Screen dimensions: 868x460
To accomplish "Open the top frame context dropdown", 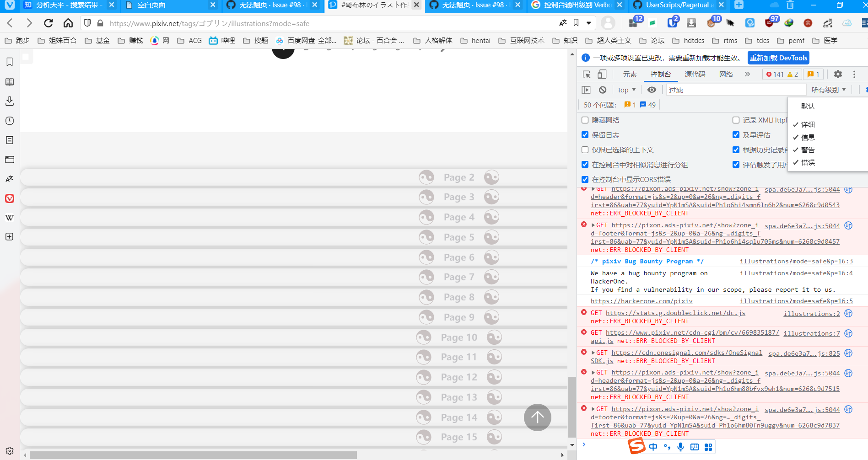I will pyautogui.click(x=626, y=90).
